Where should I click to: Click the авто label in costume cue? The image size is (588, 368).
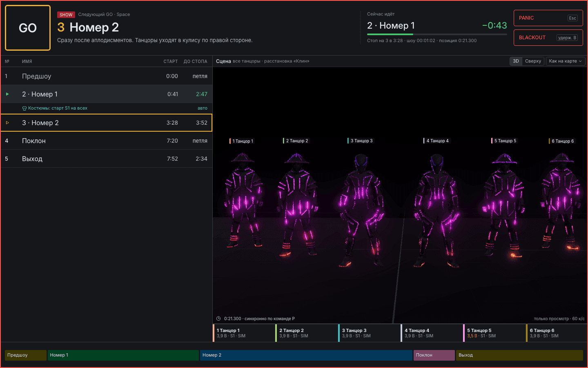[x=203, y=108]
